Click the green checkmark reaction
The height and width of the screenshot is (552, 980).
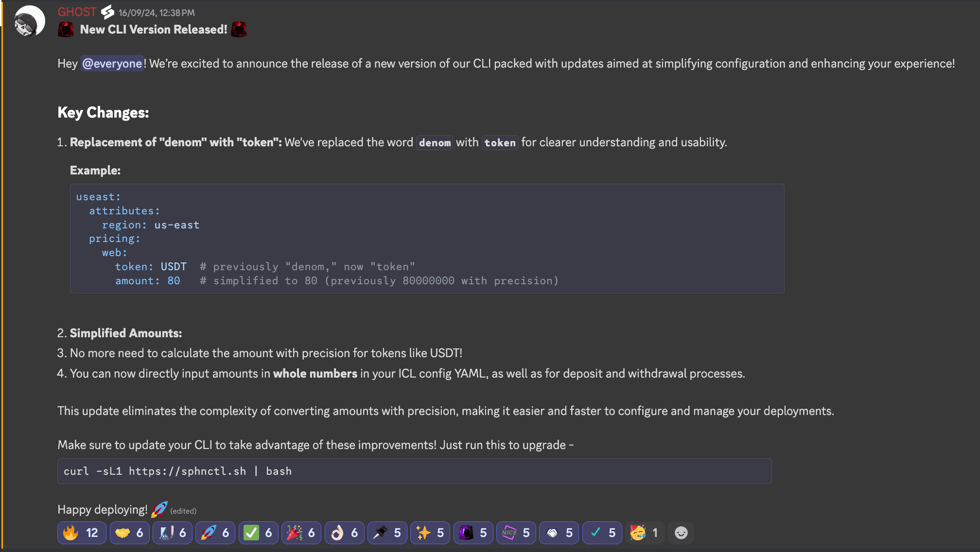pos(258,533)
